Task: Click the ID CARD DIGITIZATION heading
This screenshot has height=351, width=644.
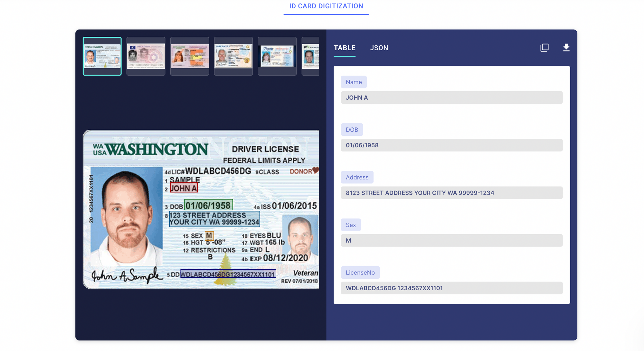Action: tap(326, 6)
